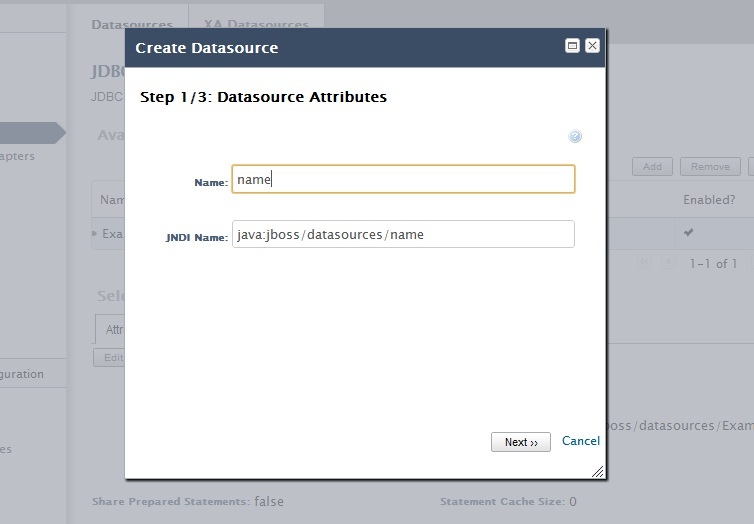Maximize the Create Datasource dialog
754x524 pixels.
pyautogui.click(x=572, y=46)
